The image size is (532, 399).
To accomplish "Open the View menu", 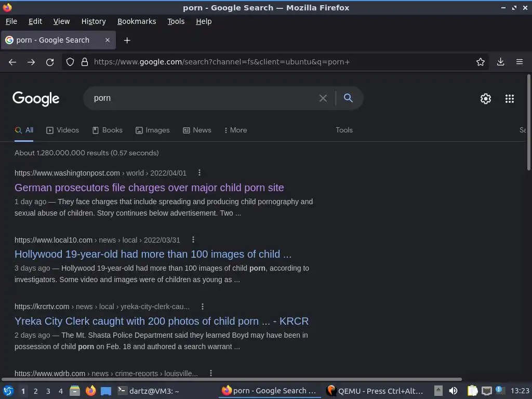I will pos(61,21).
